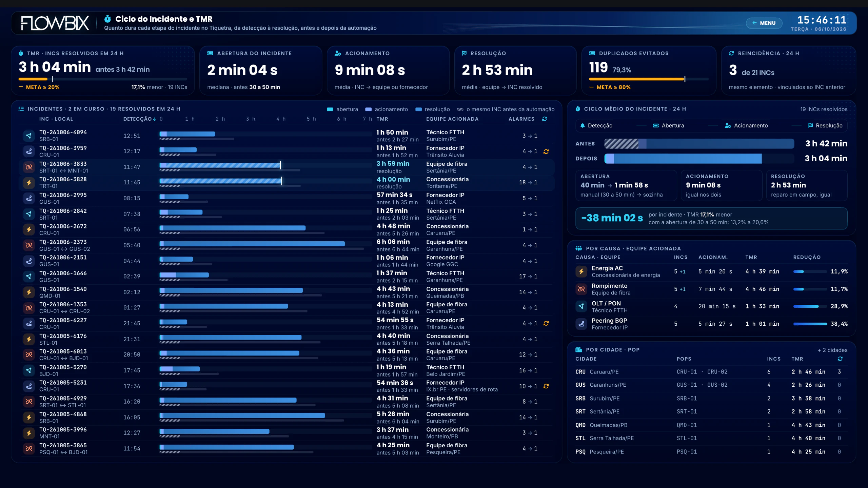This screenshot has height=488, width=868.
Task: Click the recurrence icon on TQ-261005-5231 row
Action: [x=546, y=386]
